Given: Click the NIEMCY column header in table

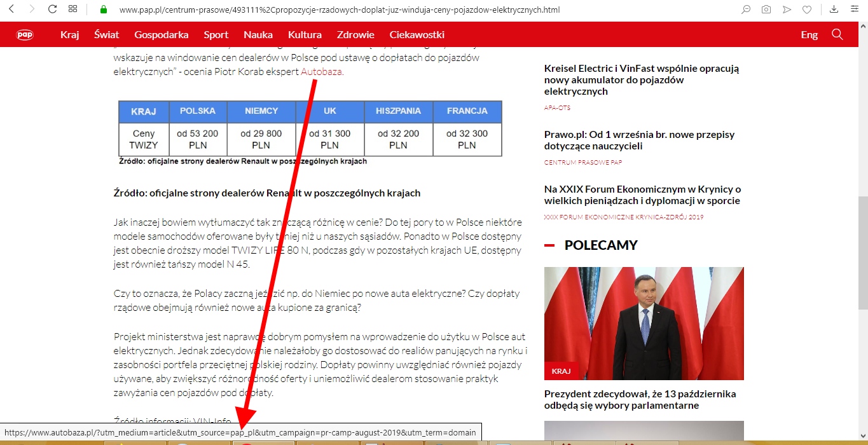Looking at the screenshot, I should (x=261, y=111).
